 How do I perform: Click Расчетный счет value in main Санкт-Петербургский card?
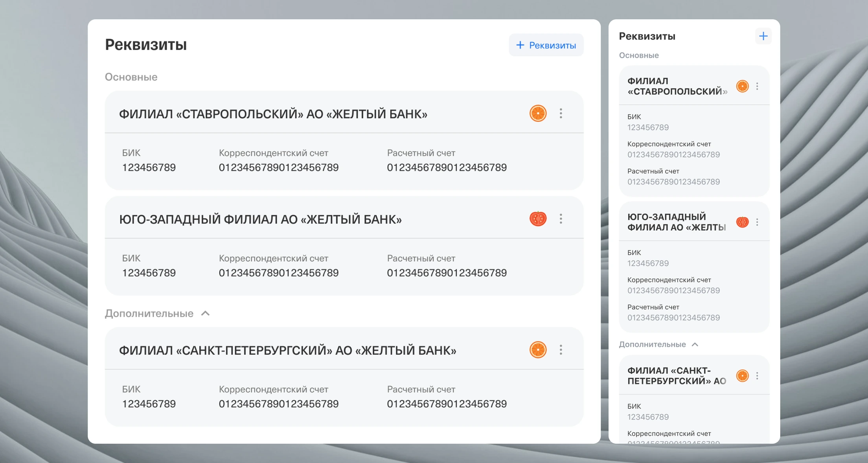point(447,404)
